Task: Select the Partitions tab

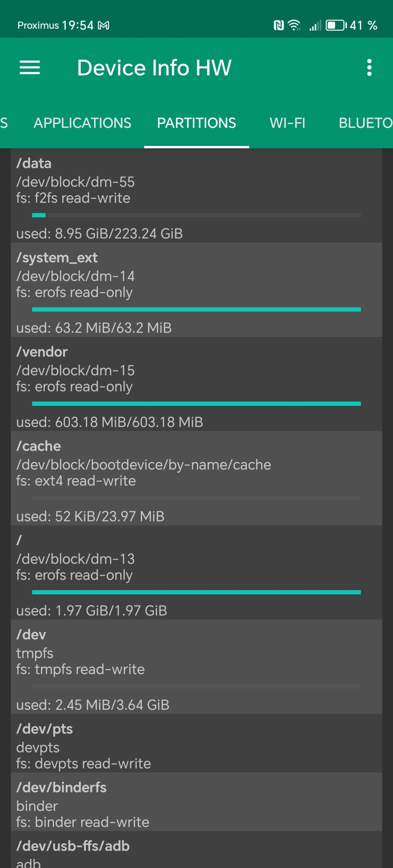Action: click(196, 123)
